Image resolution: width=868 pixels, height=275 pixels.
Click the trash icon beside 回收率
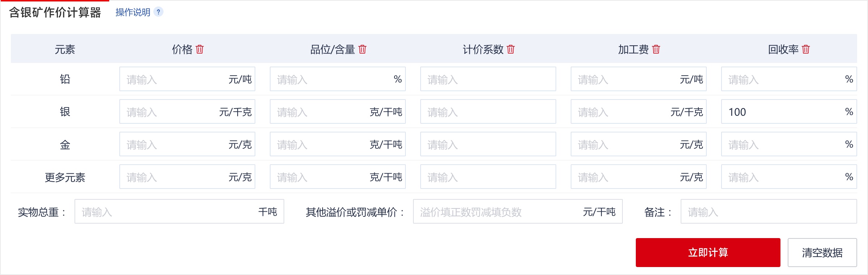806,49
